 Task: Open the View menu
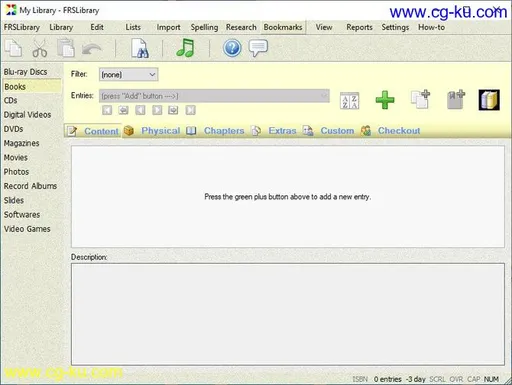[324, 27]
